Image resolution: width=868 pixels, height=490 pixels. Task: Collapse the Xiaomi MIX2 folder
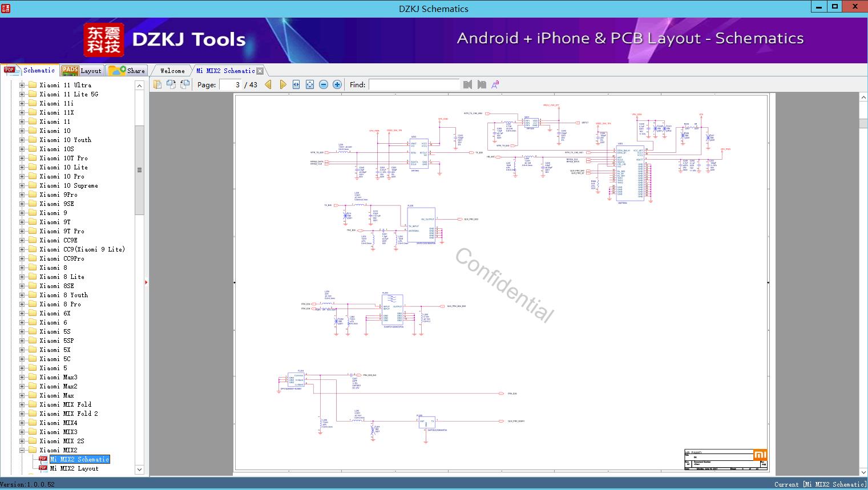coord(22,450)
